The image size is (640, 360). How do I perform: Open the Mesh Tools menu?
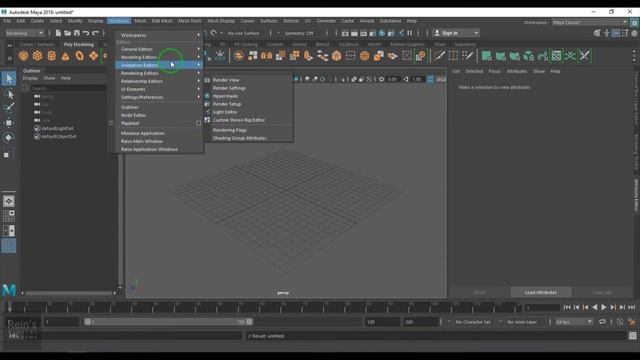point(190,21)
